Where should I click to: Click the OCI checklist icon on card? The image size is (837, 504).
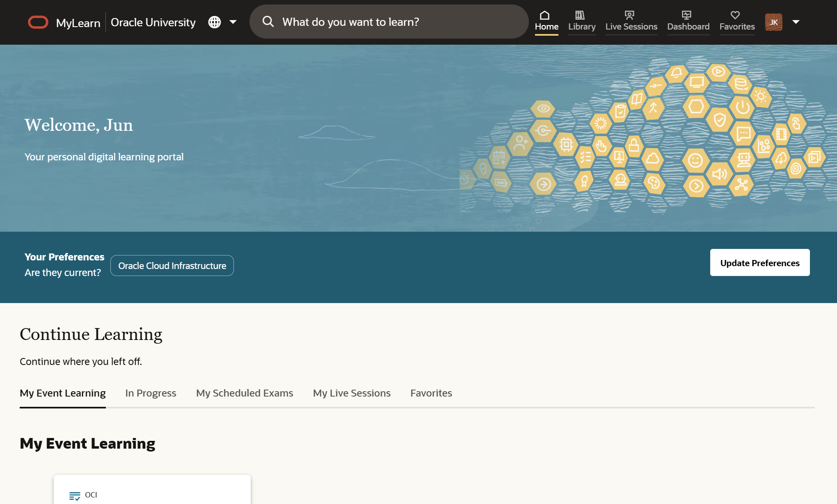[x=75, y=496]
